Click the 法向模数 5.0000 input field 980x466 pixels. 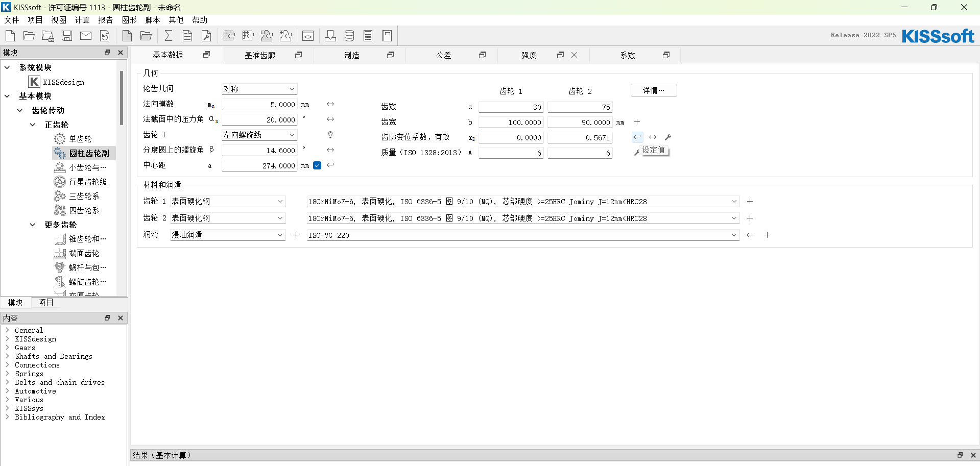point(259,105)
